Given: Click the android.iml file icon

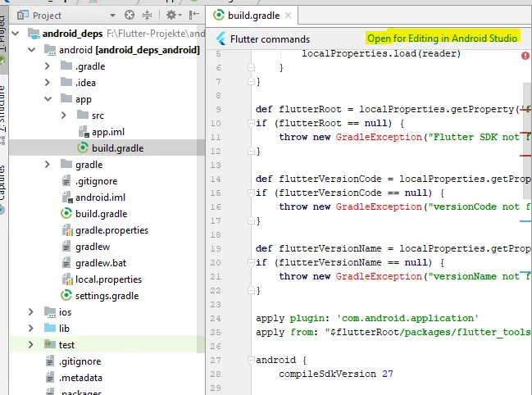Looking at the screenshot, I should tap(67, 197).
